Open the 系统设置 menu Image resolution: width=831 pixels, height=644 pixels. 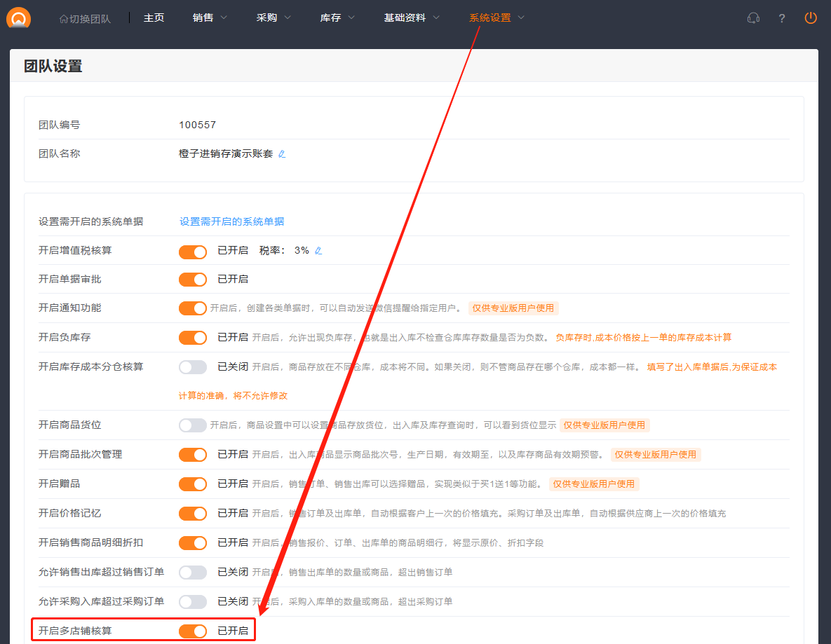[496, 18]
